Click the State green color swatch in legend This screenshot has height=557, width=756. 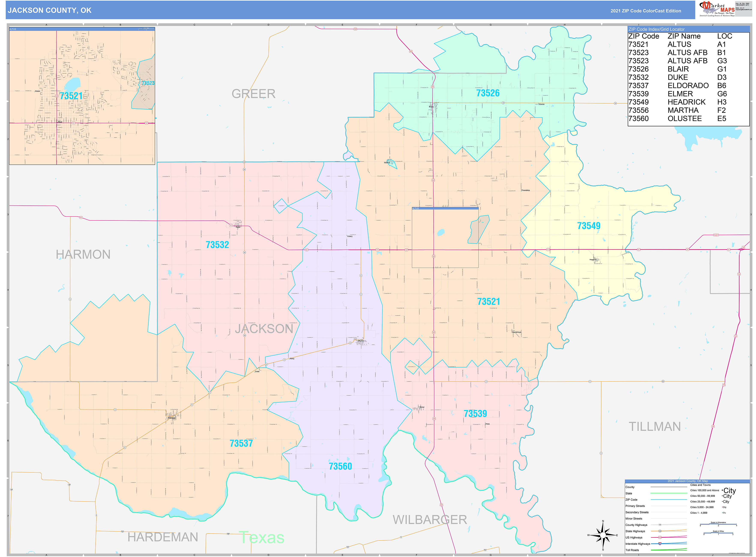click(x=669, y=493)
